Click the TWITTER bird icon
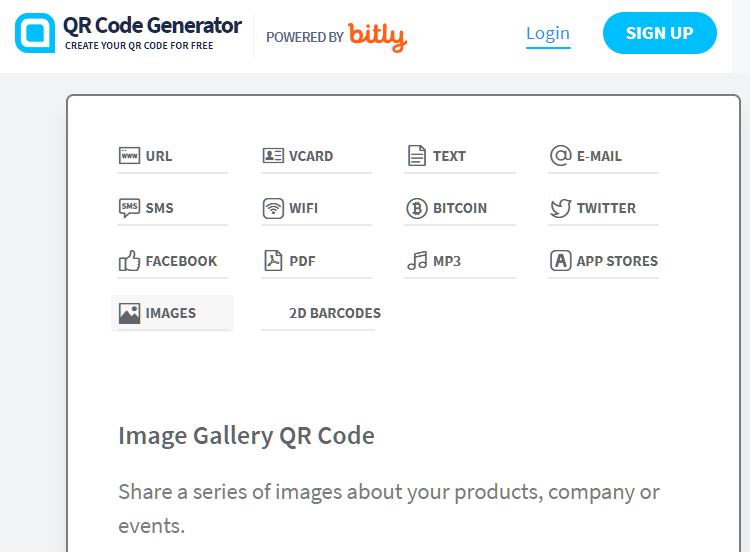The image size is (750, 552). pyautogui.click(x=561, y=208)
